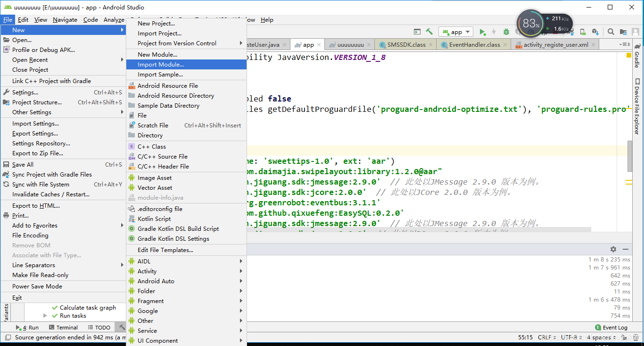Open the Event Log panel

click(611, 327)
